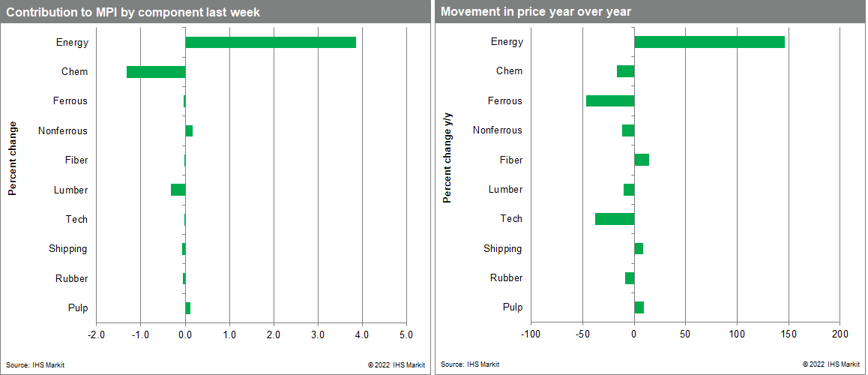Viewport: 868px width, 375px height.
Task: Select the Fiber bar in the year-over-year chart
Action: [642, 160]
